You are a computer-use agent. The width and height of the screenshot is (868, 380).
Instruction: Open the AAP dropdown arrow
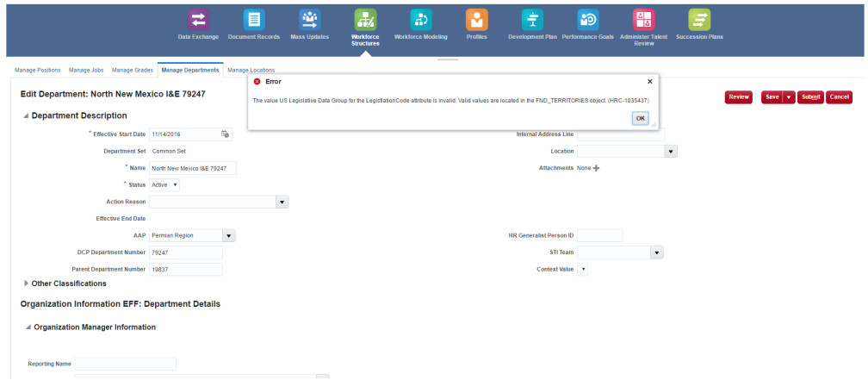(229, 235)
